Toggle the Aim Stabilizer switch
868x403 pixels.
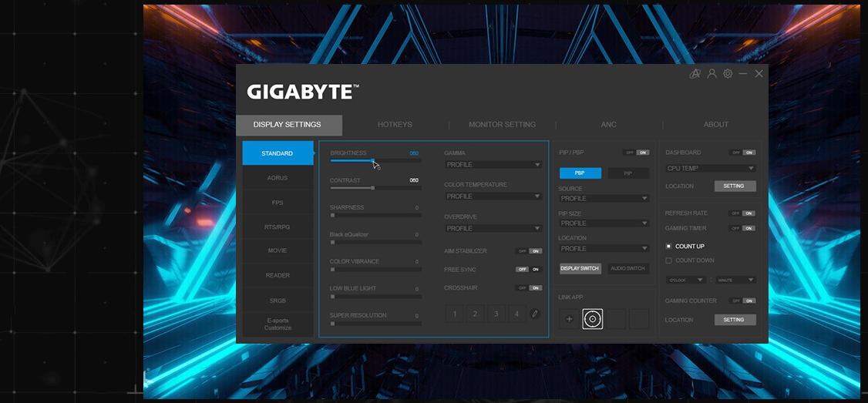[x=529, y=251]
